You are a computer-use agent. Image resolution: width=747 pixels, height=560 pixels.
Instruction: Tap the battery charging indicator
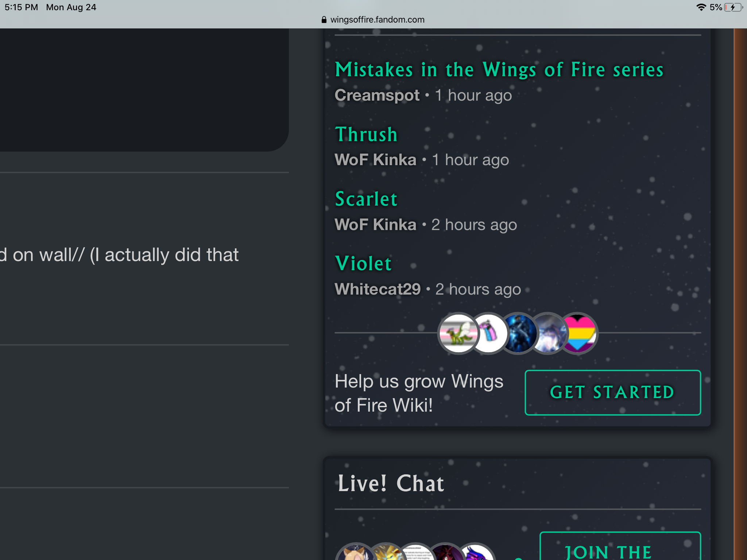[734, 7]
